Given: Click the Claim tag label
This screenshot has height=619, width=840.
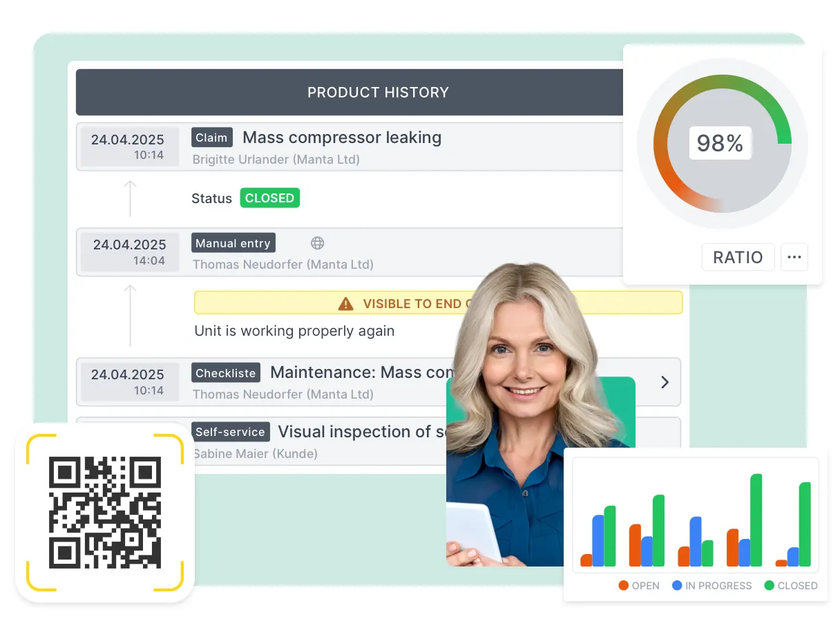Looking at the screenshot, I should 211,137.
